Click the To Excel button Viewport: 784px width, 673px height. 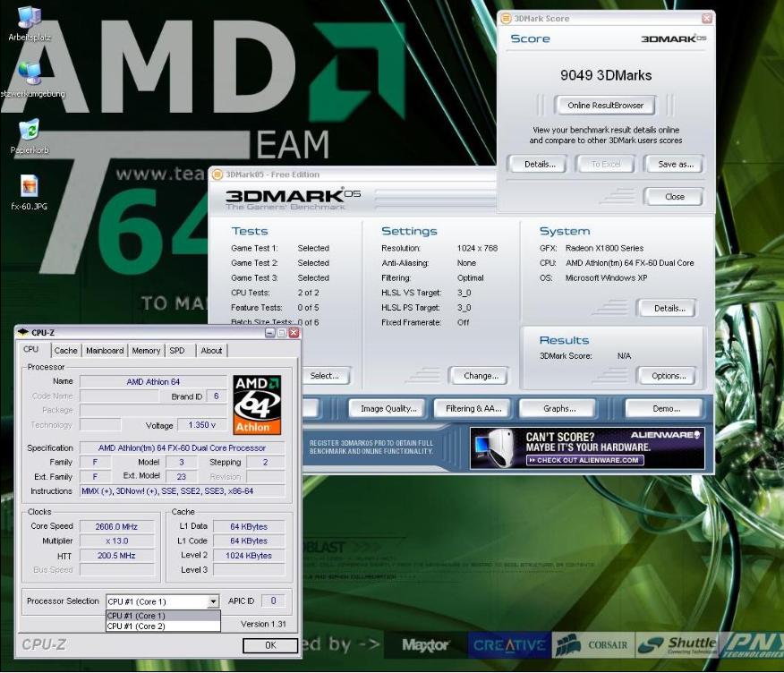point(606,164)
